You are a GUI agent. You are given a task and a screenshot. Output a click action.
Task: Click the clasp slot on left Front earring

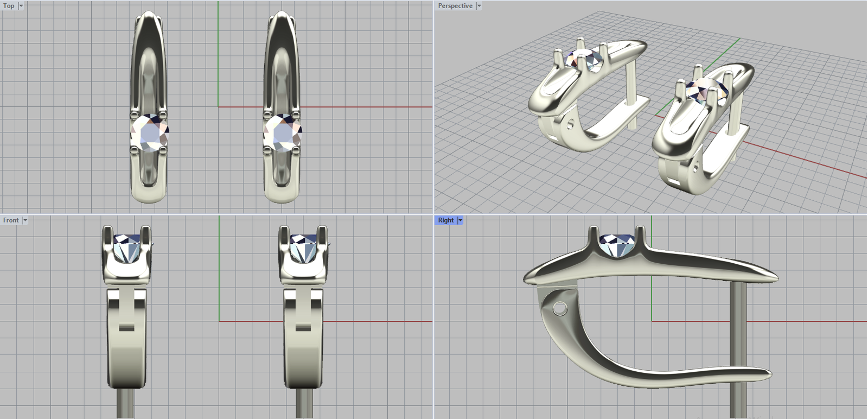pyautogui.click(x=126, y=328)
